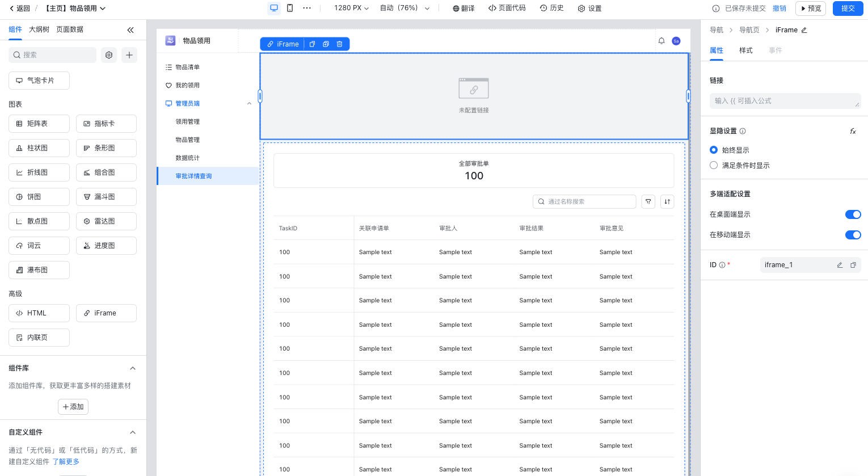Viewport: 868px width, 476px height.
Task: Open the notification bell in canvas header
Action: point(661,41)
